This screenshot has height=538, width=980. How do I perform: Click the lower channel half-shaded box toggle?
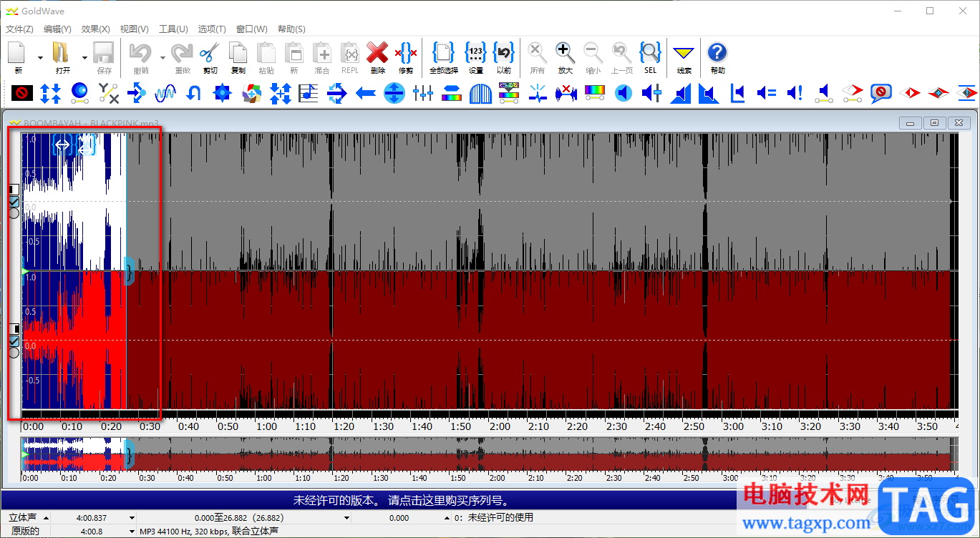pyautogui.click(x=14, y=328)
